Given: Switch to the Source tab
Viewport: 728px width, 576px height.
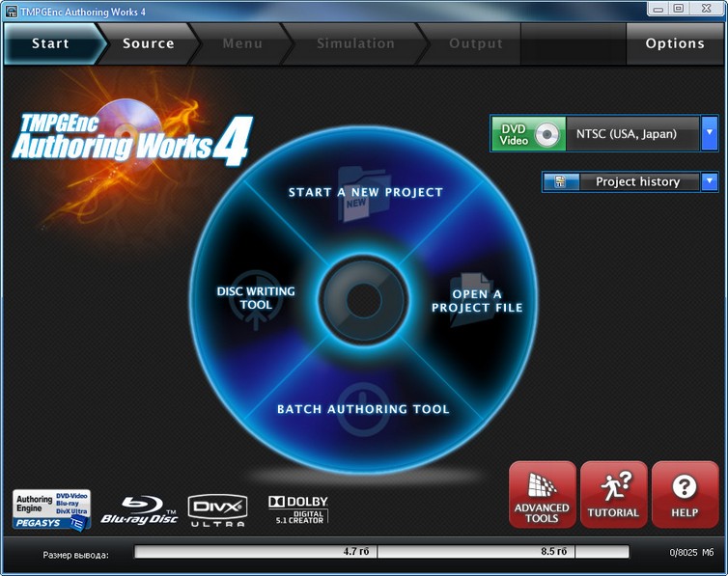Looking at the screenshot, I should [x=148, y=43].
